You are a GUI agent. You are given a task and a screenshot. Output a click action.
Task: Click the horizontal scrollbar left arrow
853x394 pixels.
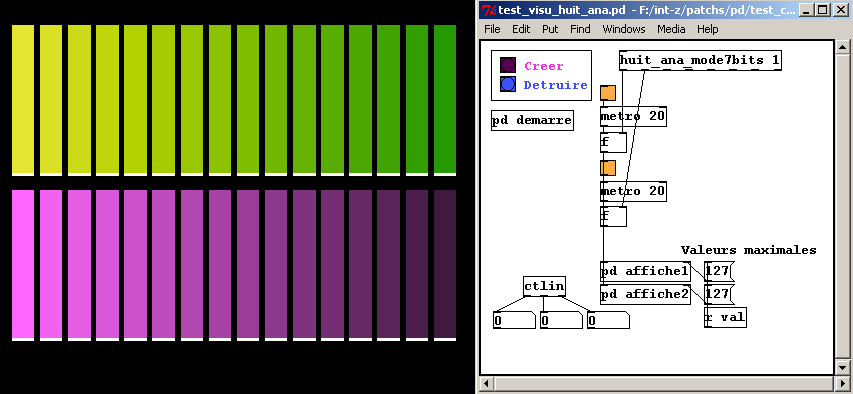486,383
